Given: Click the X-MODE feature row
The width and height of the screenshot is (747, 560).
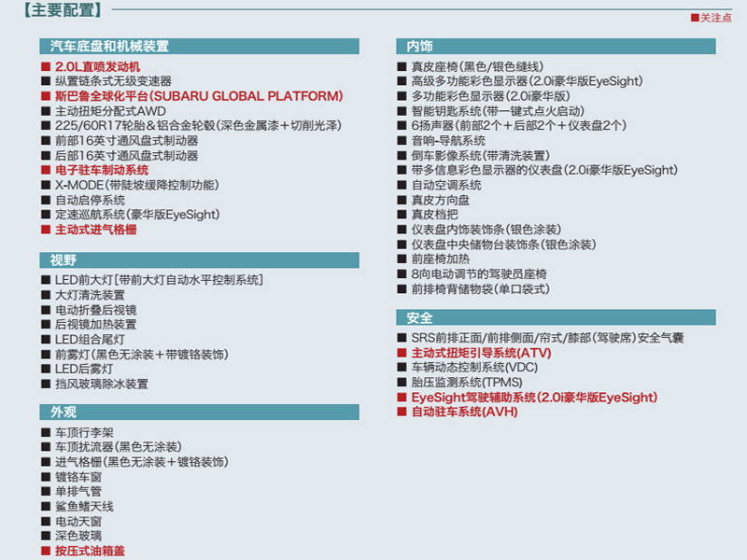Looking at the screenshot, I should tap(130, 185).
